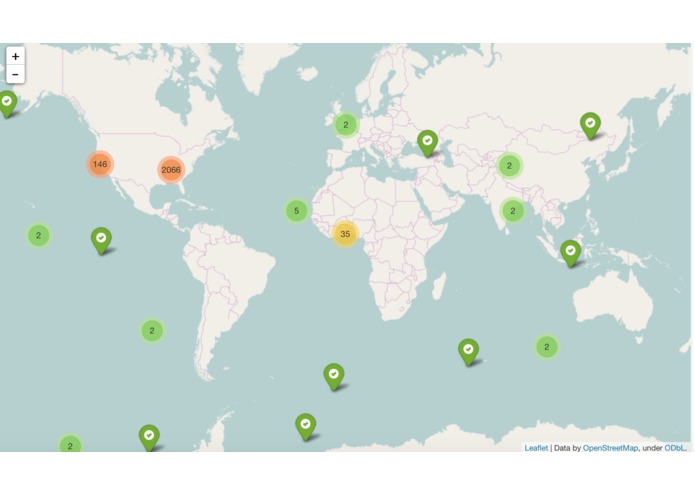Open the 2 cluster southwest of Australia

pyautogui.click(x=547, y=347)
